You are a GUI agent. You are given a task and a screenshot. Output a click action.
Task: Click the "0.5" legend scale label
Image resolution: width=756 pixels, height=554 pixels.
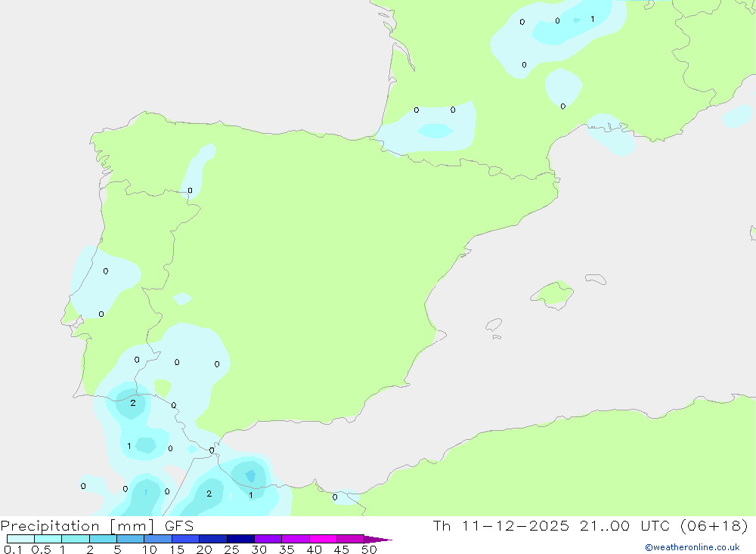41,549
